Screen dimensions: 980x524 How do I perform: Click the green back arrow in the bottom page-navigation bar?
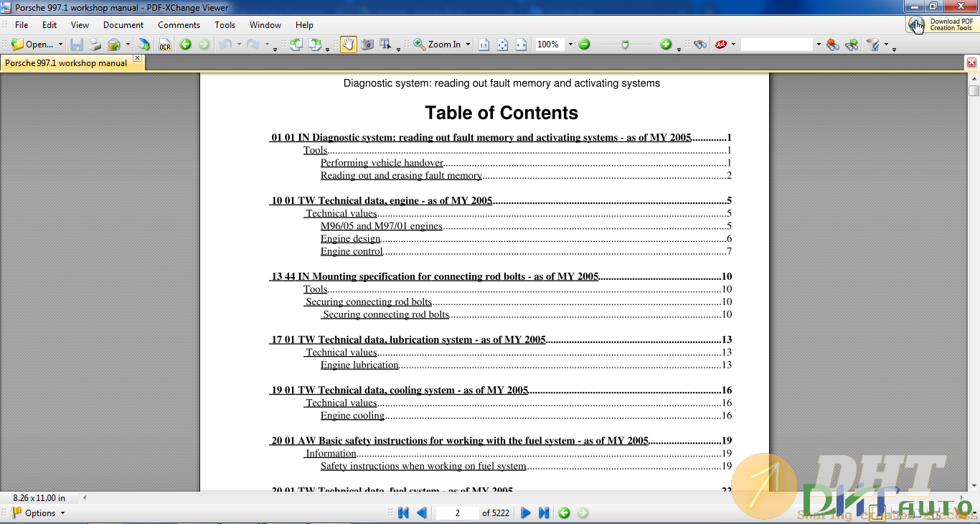pos(564,513)
